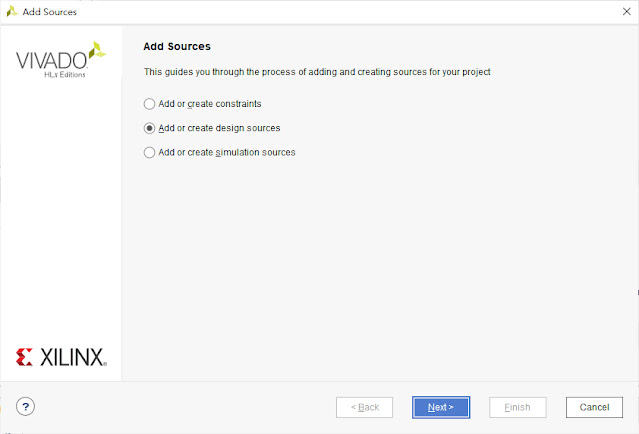Click the 'Add or create constraints' label text
The image size is (639, 434).
[x=209, y=104]
